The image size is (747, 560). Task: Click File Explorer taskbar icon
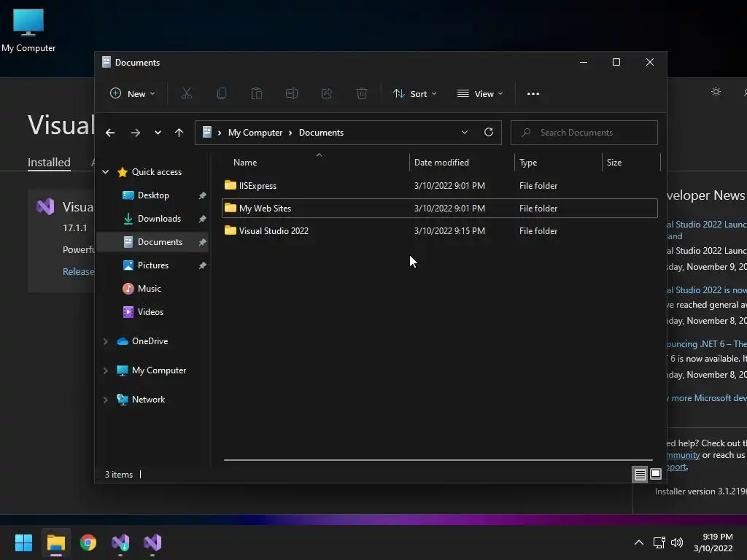pos(55,542)
